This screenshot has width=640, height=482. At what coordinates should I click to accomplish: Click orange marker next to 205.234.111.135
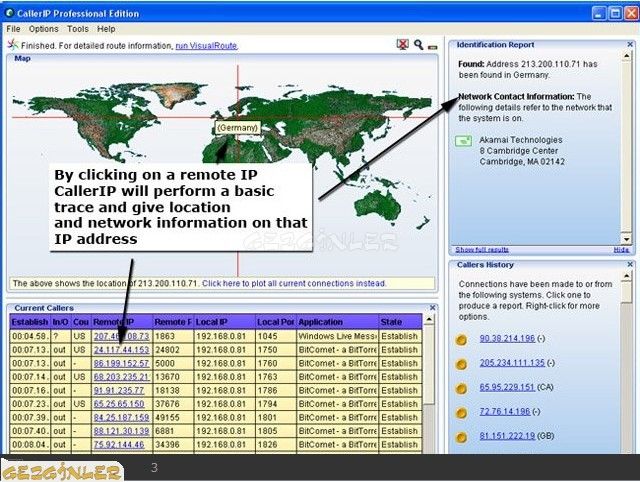point(461,364)
